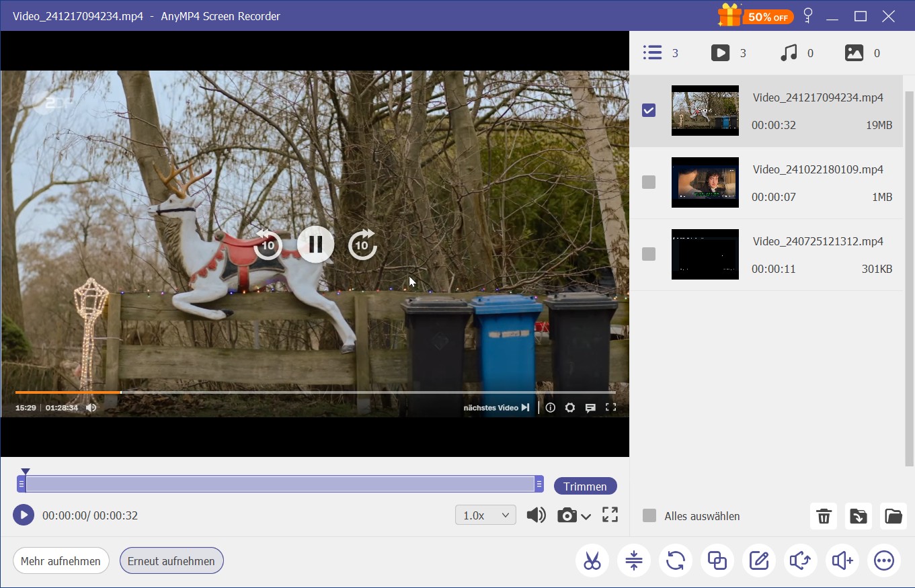This screenshot has height=588, width=915.
Task: Open the 1.0x playback speed dropdown
Action: (485, 515)
